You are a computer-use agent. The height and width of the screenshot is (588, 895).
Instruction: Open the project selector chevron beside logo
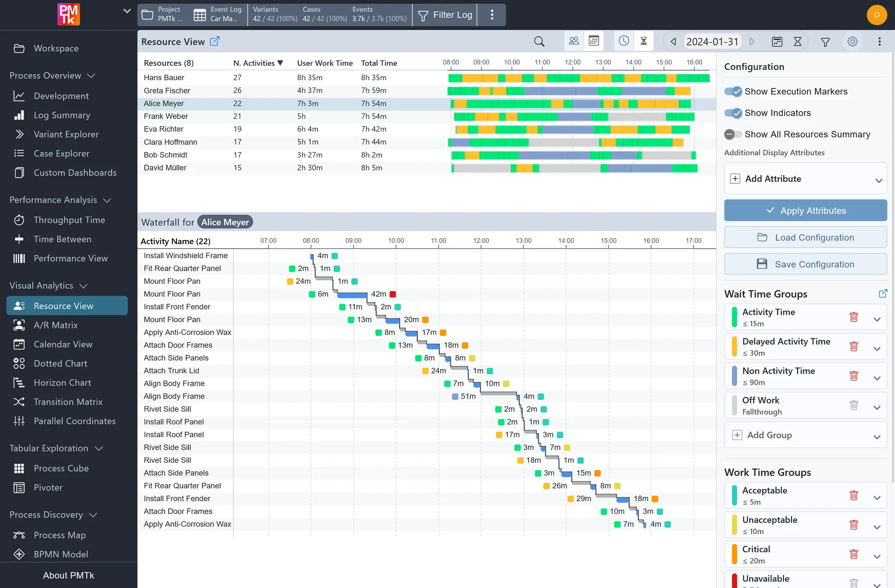(x=127, y=11)
